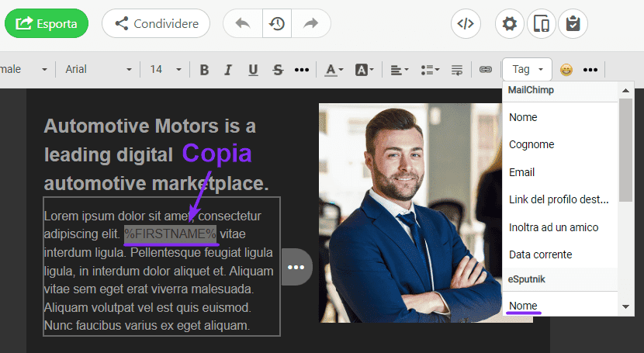Open the font size 14 dropdown
644x353 pixels.
point(165,70)
